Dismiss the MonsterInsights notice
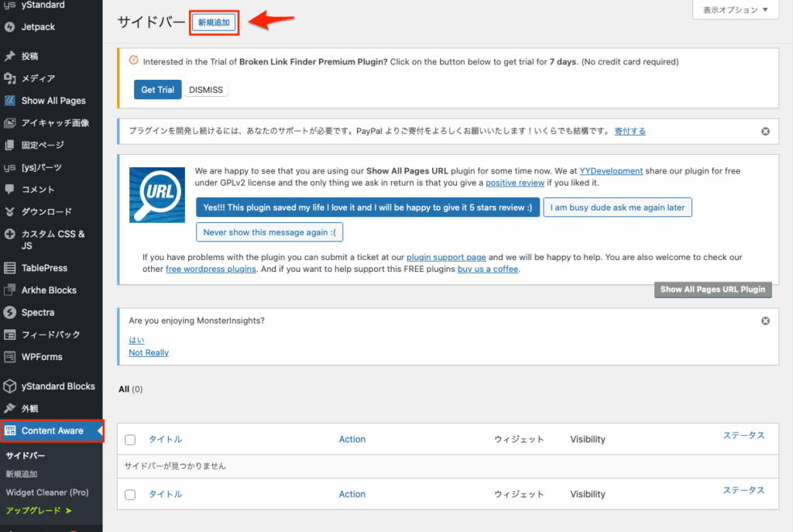This screenshot has width=793, height=532. (x=766, y=321)
